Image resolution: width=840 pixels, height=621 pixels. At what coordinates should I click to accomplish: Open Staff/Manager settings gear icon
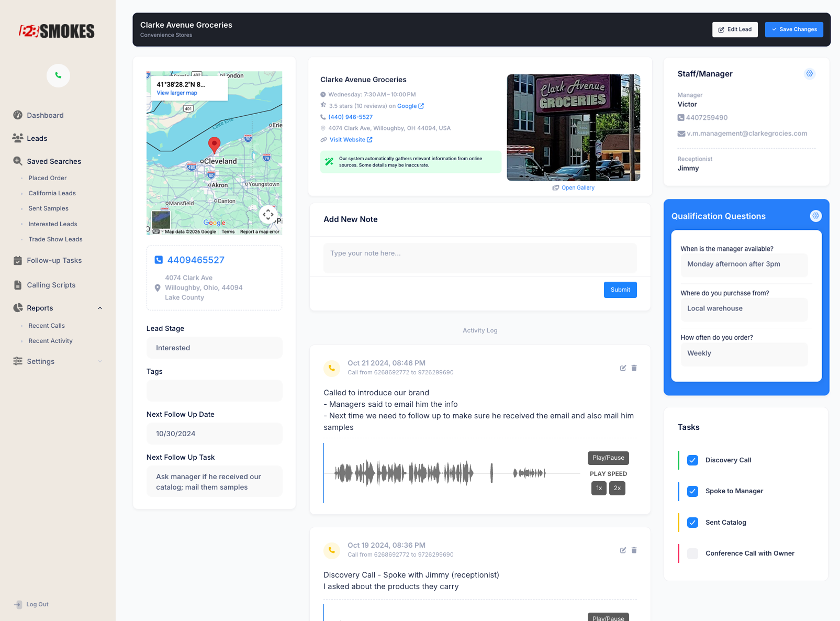tap(809, 74)
